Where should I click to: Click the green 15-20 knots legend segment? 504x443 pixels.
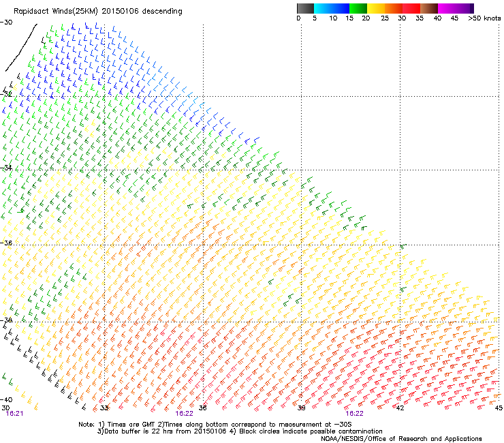(358, 8)
